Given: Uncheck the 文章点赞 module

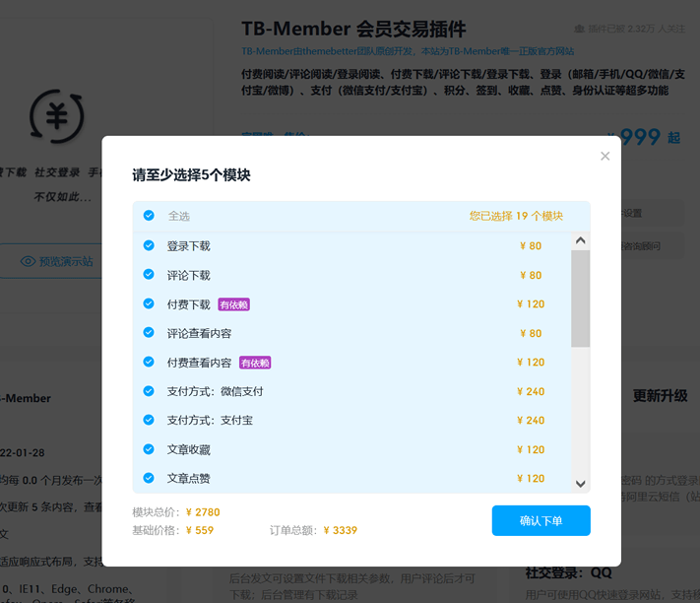Looking at the screenshot, I should (x=149, y=479).
